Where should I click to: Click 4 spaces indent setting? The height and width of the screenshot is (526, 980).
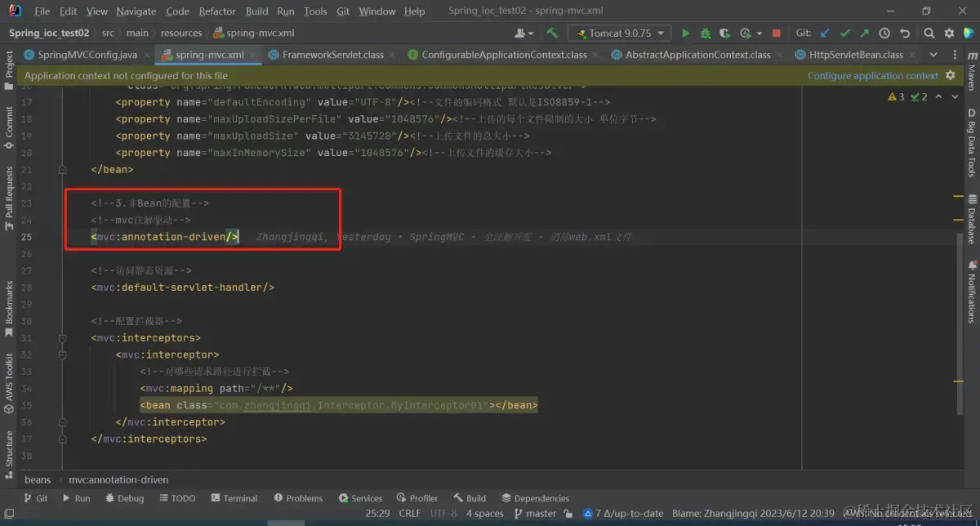pyautogui.click(x=485, y=514)
